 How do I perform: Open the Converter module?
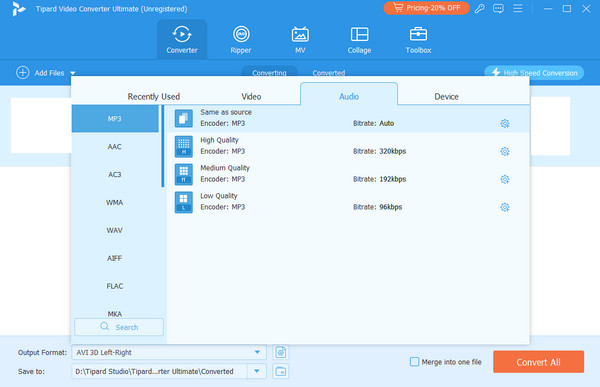pyautogui.click(x=182, y=39)
